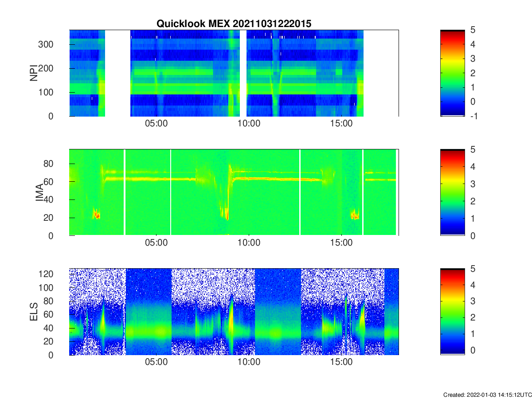Click the '0' label on the IMA colorbar
Viewport: 532px width, 399px height.
point(473,235)
